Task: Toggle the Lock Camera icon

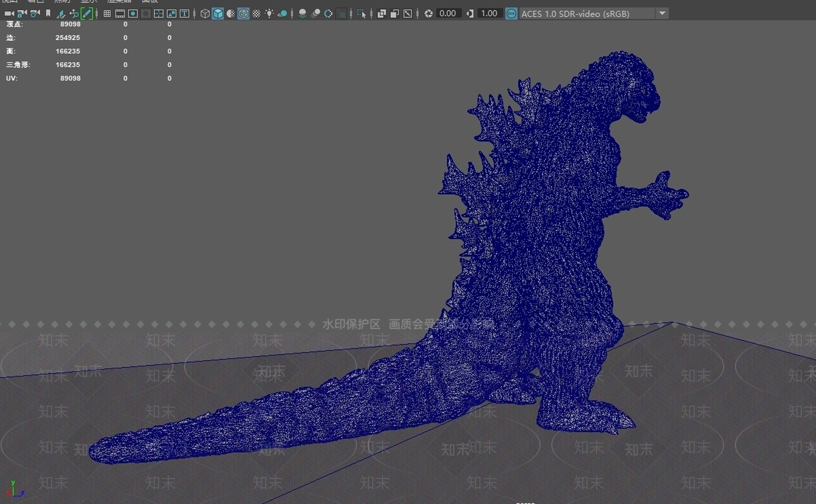Action: tap(22, 14)
